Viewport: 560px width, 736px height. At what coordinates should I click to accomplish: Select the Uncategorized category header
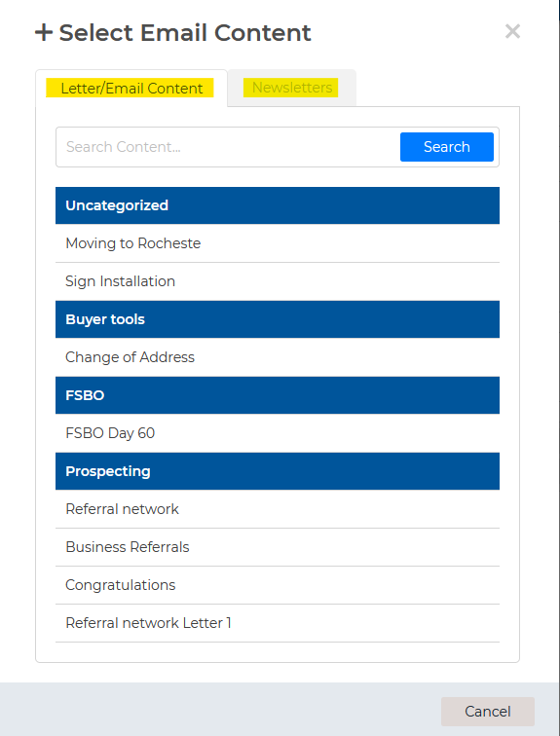[x=278, y=205]
